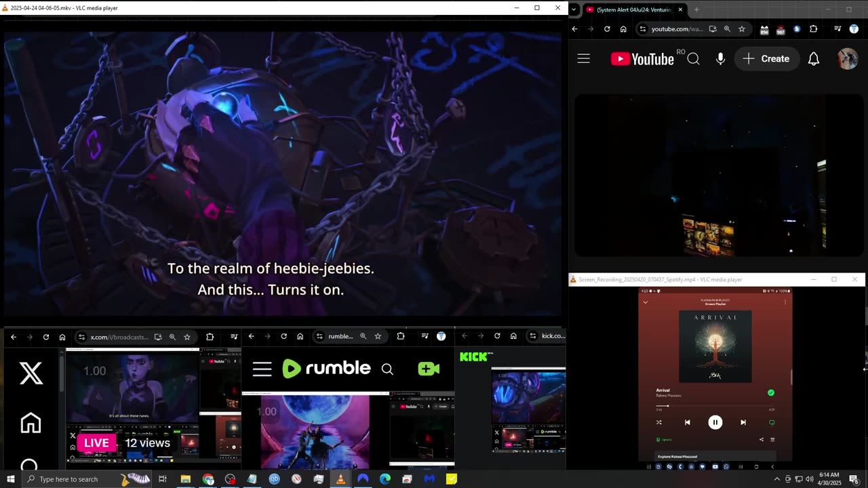This screenshot has height=488, width=868.
Task: Open the extension showing badge 894
Action: pos(764,30)
